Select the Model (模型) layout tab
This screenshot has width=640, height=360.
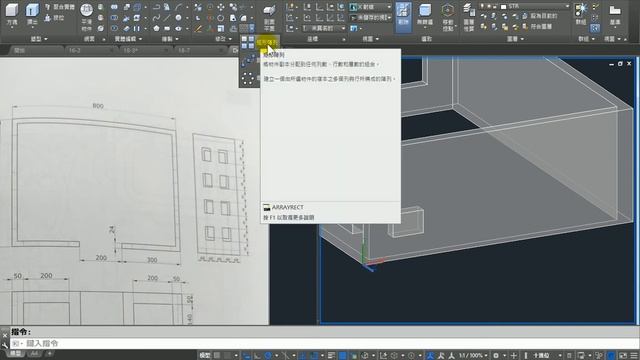tap(16, 353)
